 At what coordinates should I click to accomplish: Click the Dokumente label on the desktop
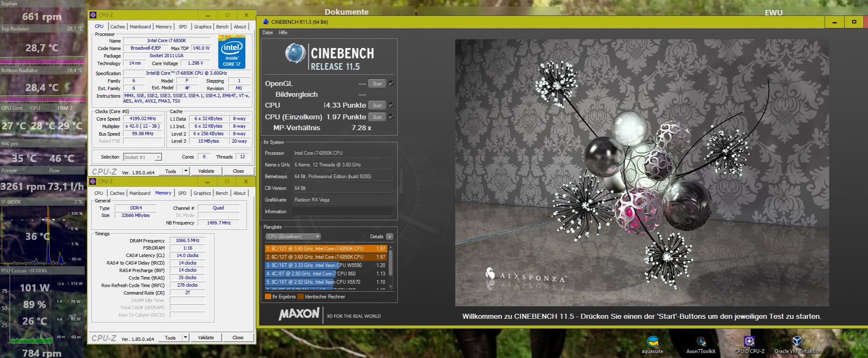pos(347,12)
